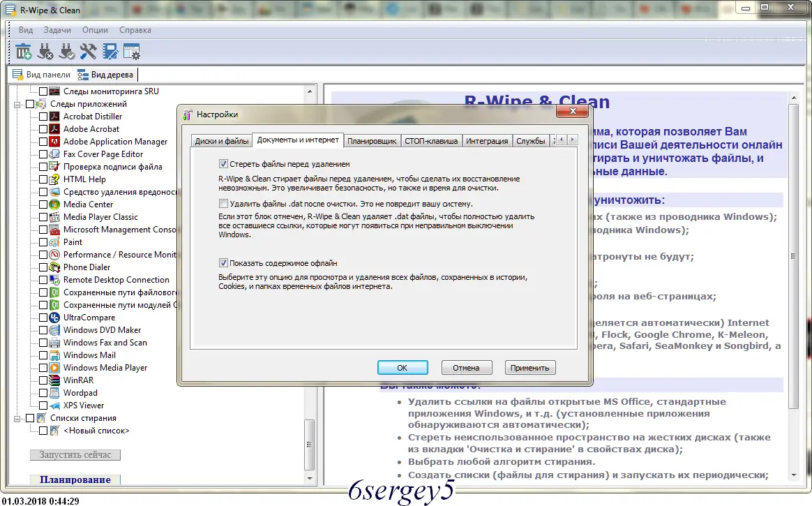Open the wrench and hammer tools icon
The height and width of the screenshot is (506, 812).
coord(88,52)
